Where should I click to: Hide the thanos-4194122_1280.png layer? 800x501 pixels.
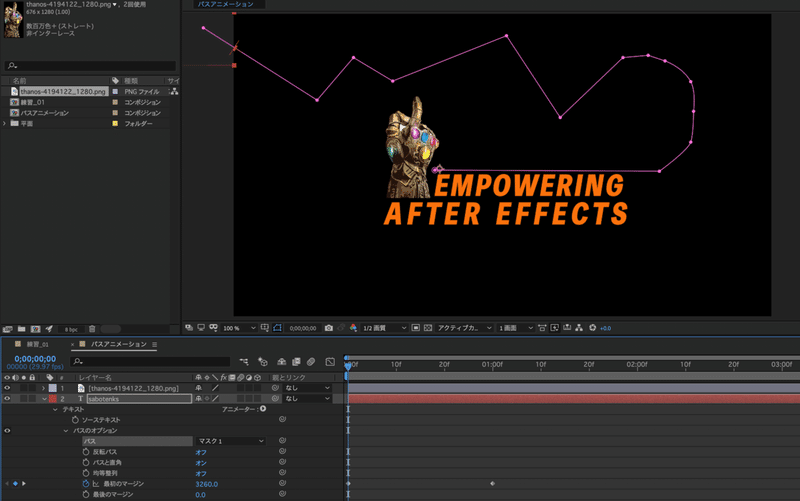point(7,388)
